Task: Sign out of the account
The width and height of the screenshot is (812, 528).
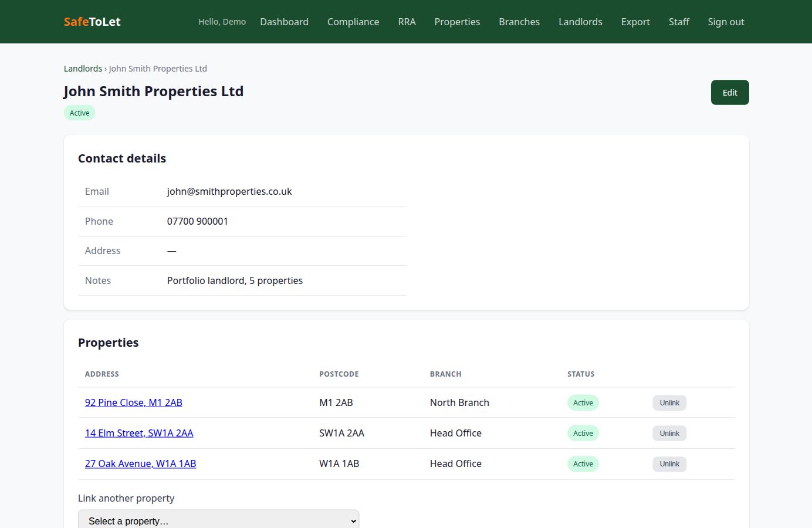Action: (726, 22)
